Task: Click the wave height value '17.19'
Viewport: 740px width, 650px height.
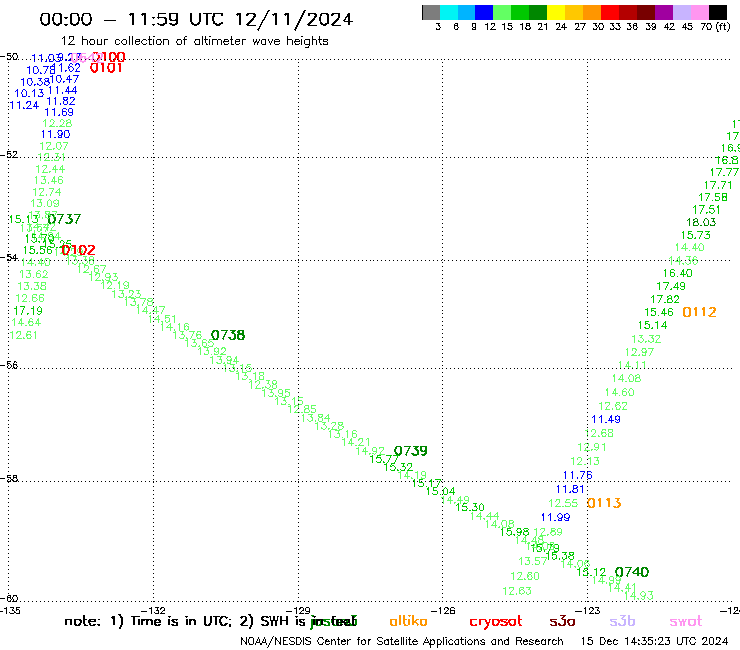Action: tap(28, 311)
